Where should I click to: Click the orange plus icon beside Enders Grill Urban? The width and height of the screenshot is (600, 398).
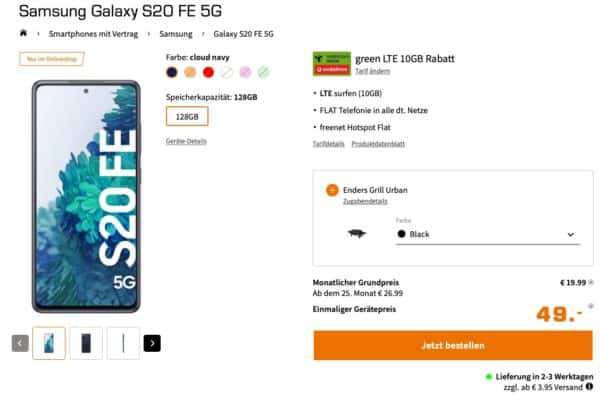click(x=332, y=190)
